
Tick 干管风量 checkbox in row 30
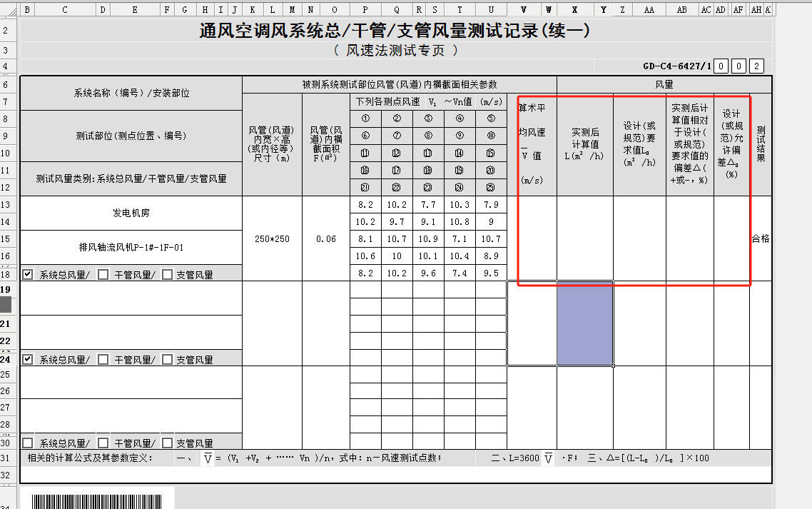point(103,443)
